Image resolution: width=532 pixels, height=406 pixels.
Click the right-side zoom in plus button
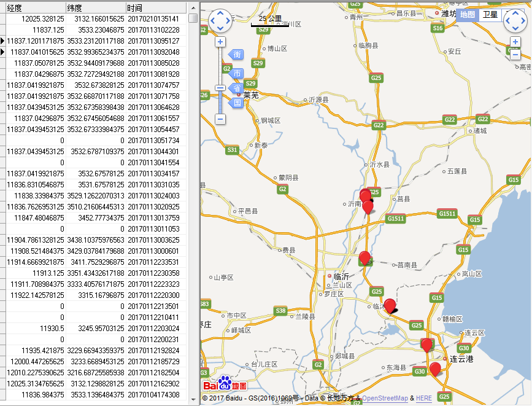[x=515, y=42]
